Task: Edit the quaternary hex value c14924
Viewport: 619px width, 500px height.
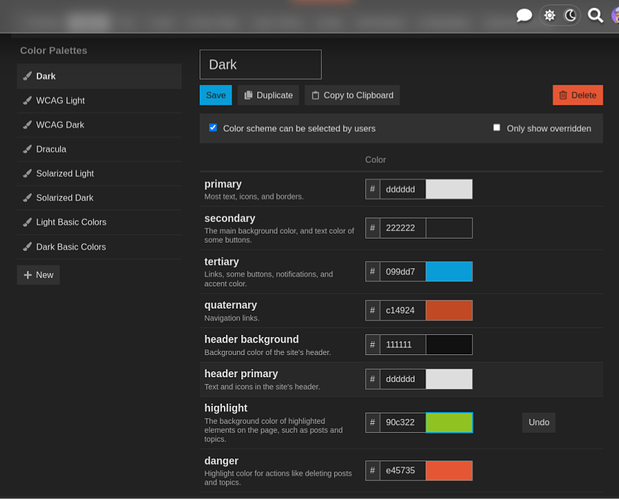Action: 403,311
